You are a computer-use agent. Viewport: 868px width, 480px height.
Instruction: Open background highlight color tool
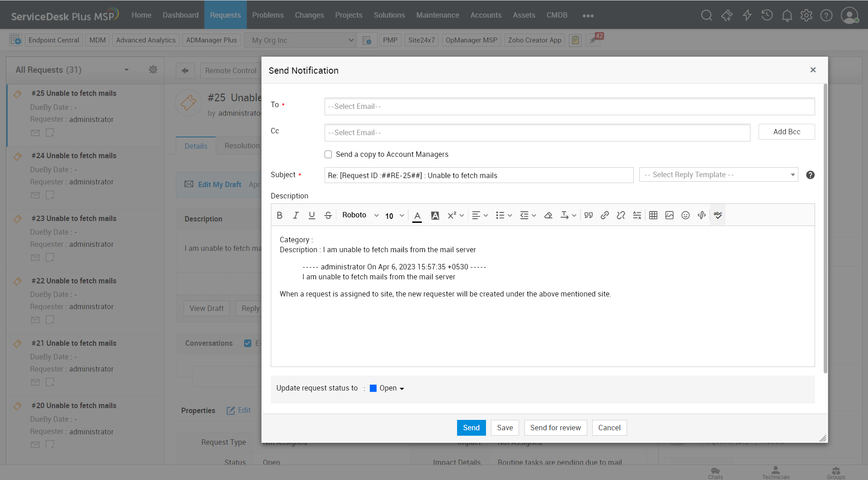(435, 216)
